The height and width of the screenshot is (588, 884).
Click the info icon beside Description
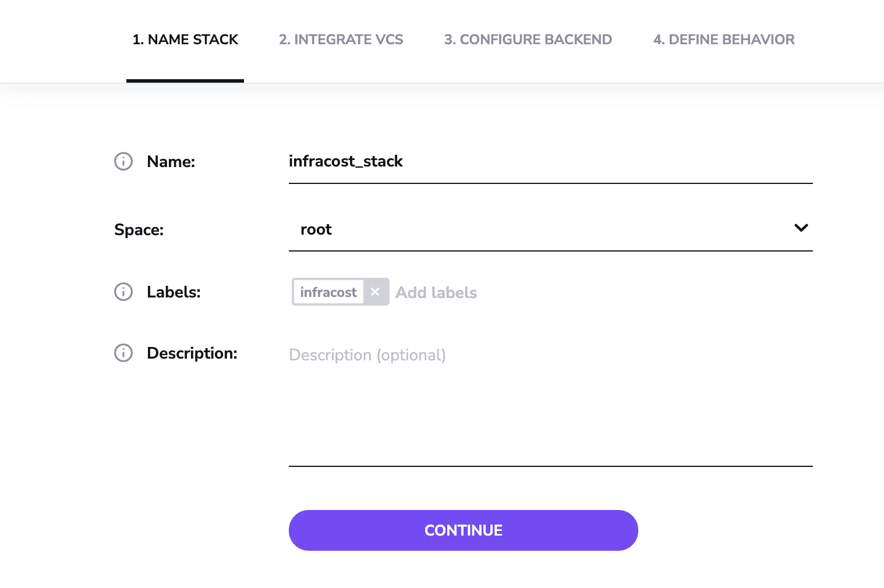pyautogui.click(x=123, y=353)
